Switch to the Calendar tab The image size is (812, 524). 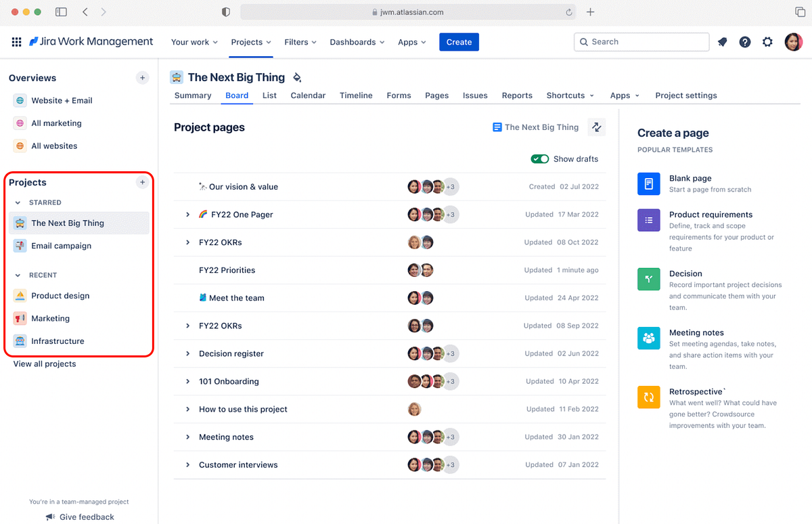(x=308, y=95)
